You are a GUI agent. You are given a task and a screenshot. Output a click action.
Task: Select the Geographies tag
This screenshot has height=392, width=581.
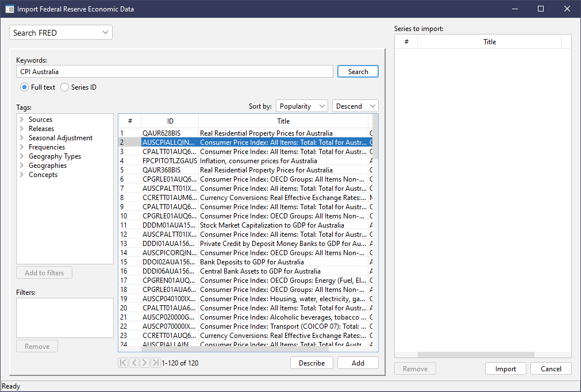click(x=48, y=165)
